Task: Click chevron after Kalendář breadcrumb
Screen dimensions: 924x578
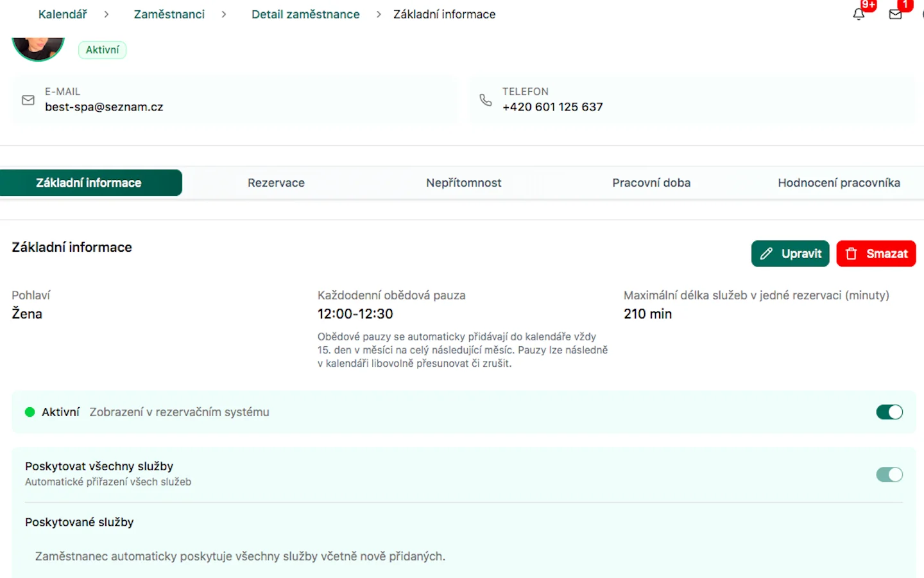Action: pyautogui.click(x=107, y=14)
